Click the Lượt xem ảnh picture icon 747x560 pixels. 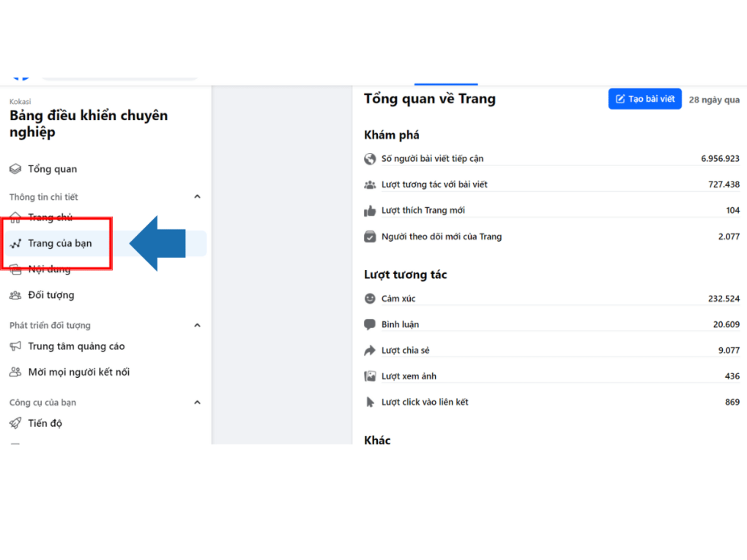pyautogui.click(x=370, y=376)
